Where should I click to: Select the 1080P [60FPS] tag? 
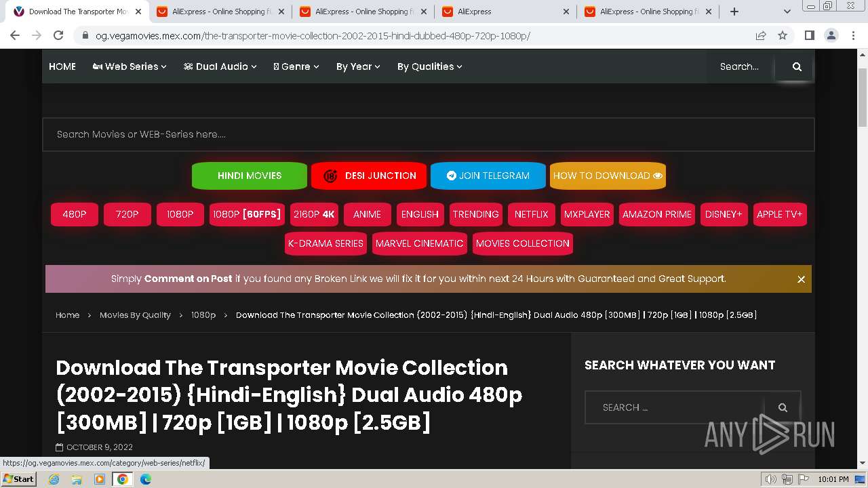(x=247, y=214)
